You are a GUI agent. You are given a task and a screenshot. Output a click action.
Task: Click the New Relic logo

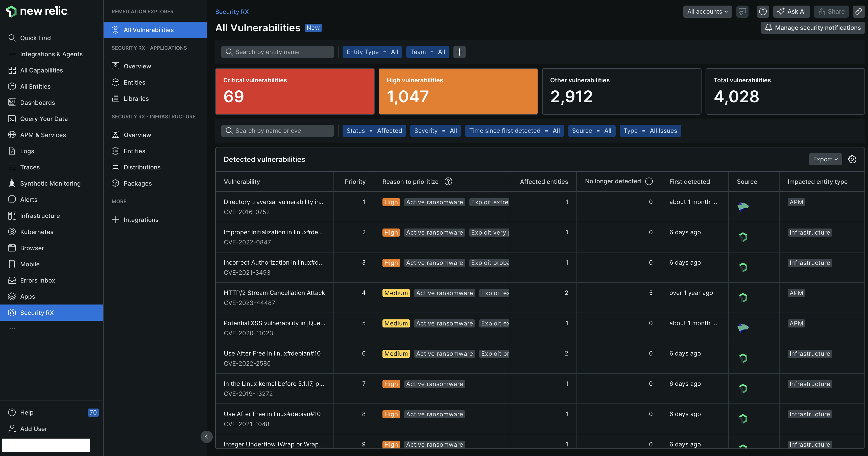(x=37, y=11)
